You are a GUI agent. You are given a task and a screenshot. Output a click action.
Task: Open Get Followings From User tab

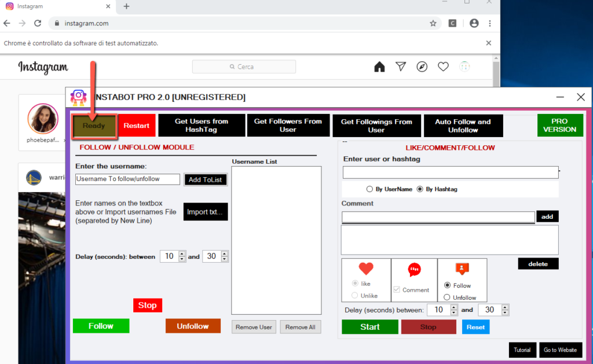376,126
